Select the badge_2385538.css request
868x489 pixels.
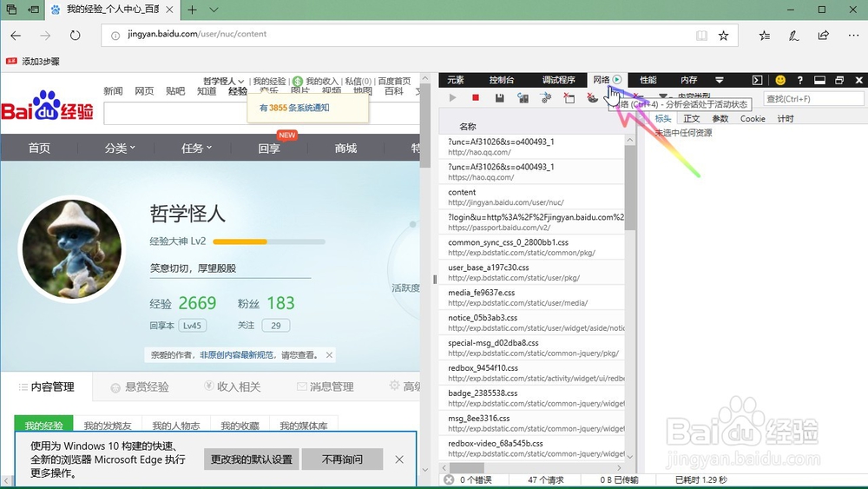click(532, 398)
